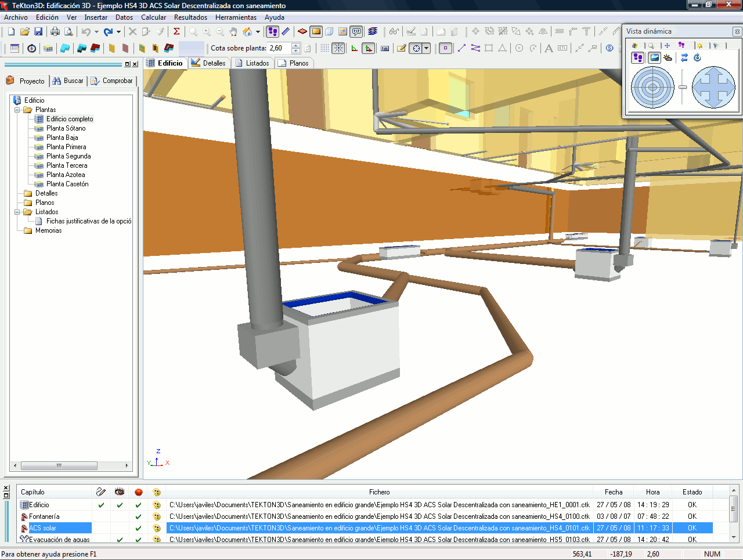
Task: Select the Fichas justificativas tree item
Action: pos(89,221)
